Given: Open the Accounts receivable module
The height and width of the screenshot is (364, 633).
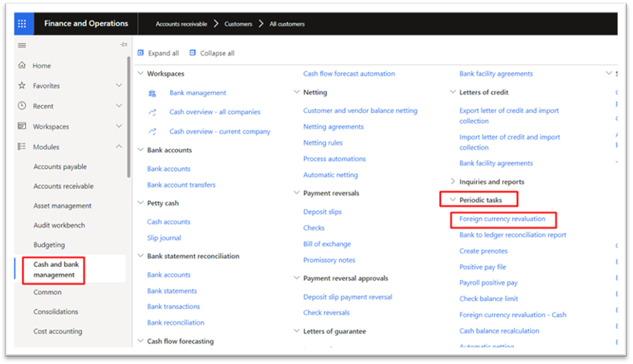Looking at the screenshot, I should click(x=64, y=186).
